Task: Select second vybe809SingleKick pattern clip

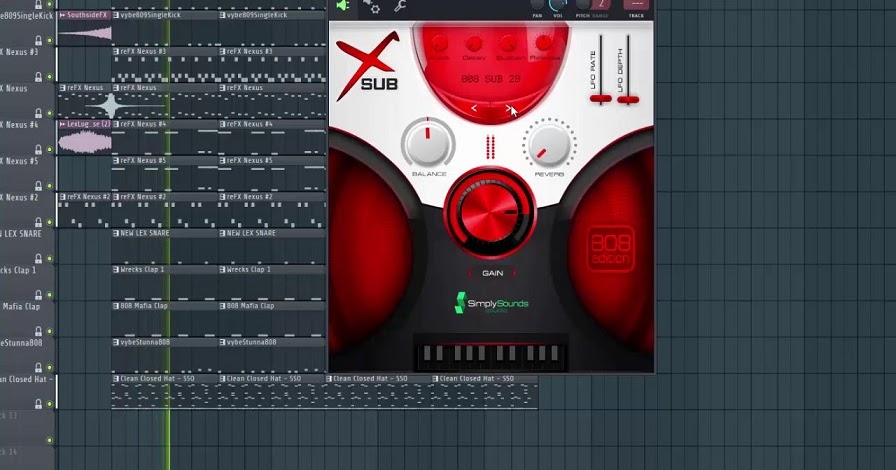Action: [x=272, y=27]
